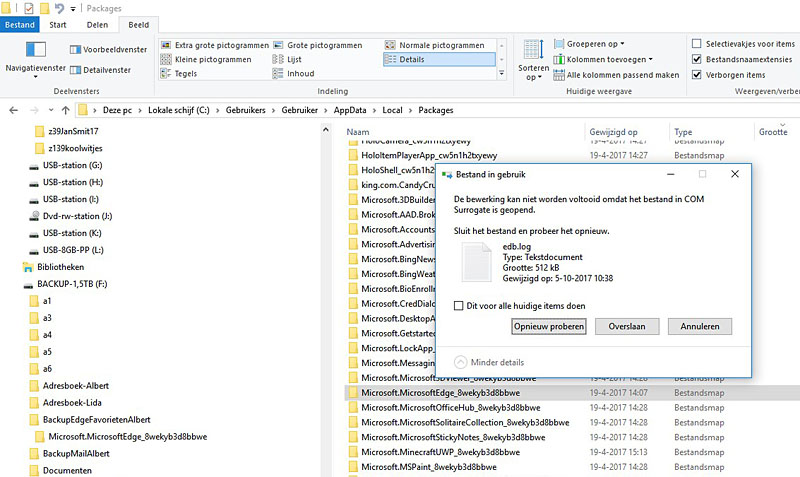Open Adresboek-Albert folder in tree
800x477 pixels.
point(76,385)
